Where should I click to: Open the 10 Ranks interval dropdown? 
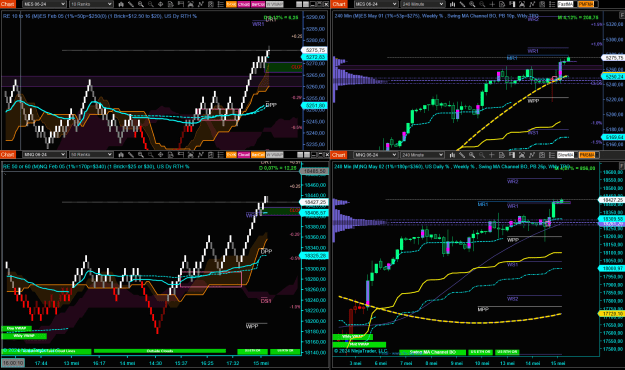(x=91, y=4)
